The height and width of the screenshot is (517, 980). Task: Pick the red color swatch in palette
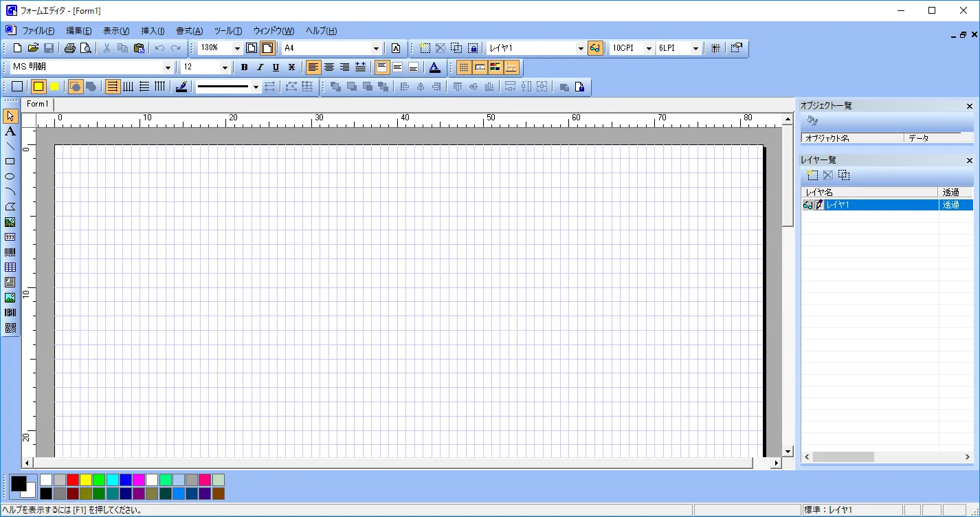72,480
